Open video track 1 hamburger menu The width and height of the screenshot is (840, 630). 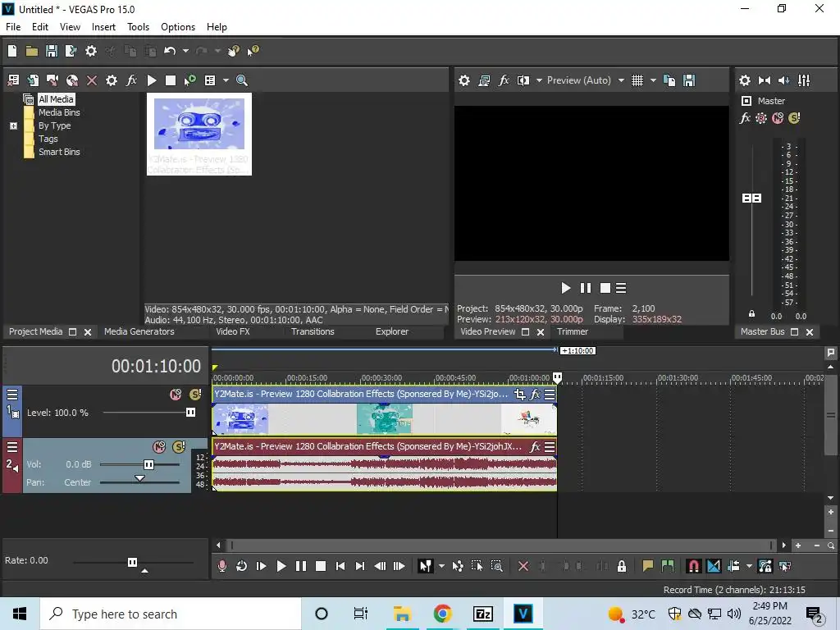[x=12, y=395]
